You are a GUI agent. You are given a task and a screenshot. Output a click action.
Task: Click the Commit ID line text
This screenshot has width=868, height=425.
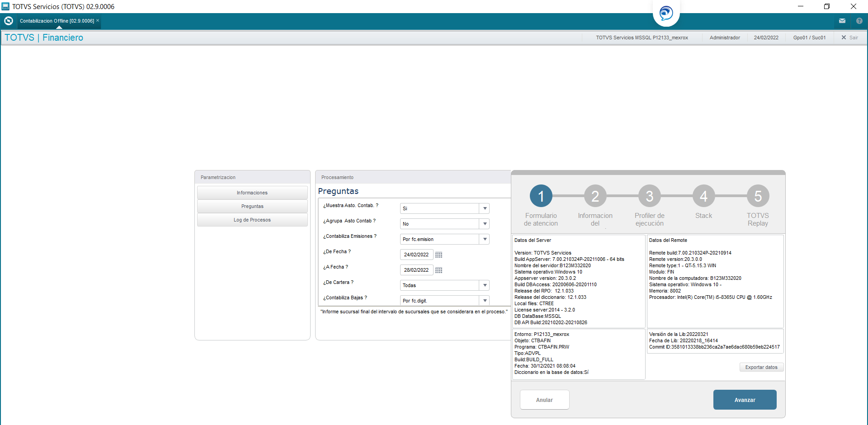714,347
